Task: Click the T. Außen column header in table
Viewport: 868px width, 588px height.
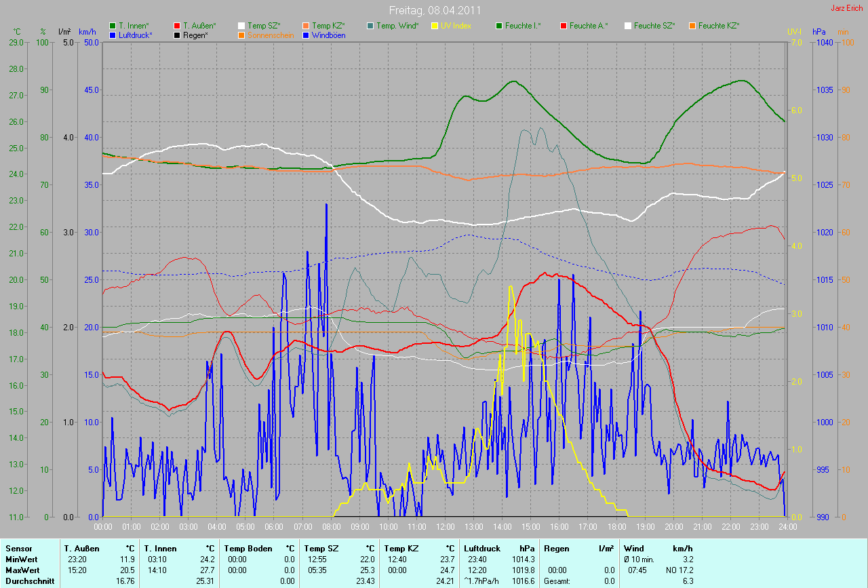Action: click(82, 548)
